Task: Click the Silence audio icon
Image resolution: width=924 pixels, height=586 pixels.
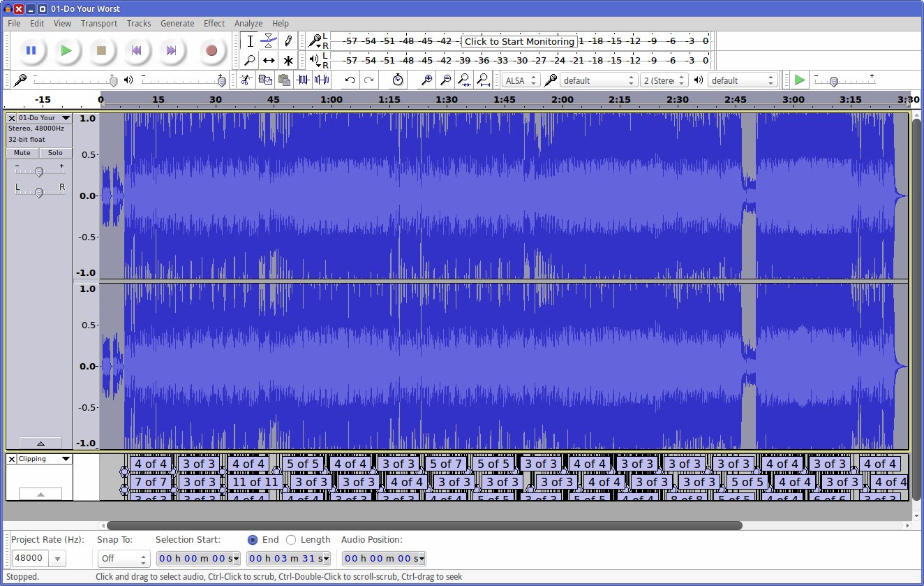Action: (x=322, y=80)
